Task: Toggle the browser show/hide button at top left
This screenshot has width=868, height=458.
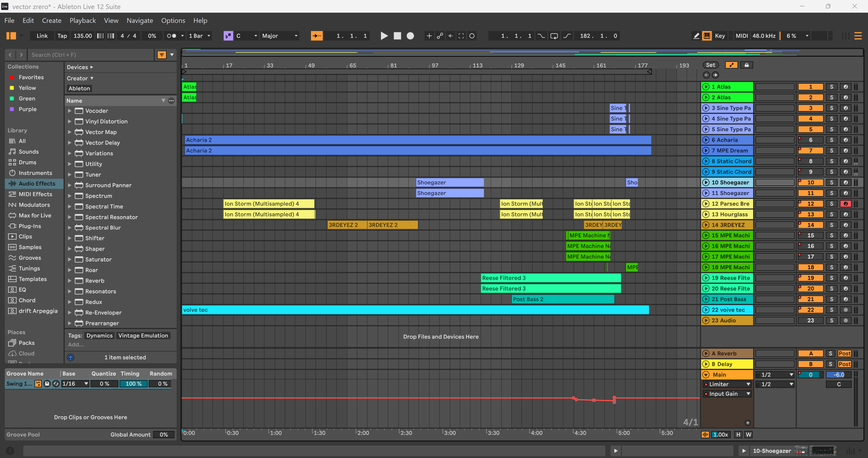Action: coord(11,36)
